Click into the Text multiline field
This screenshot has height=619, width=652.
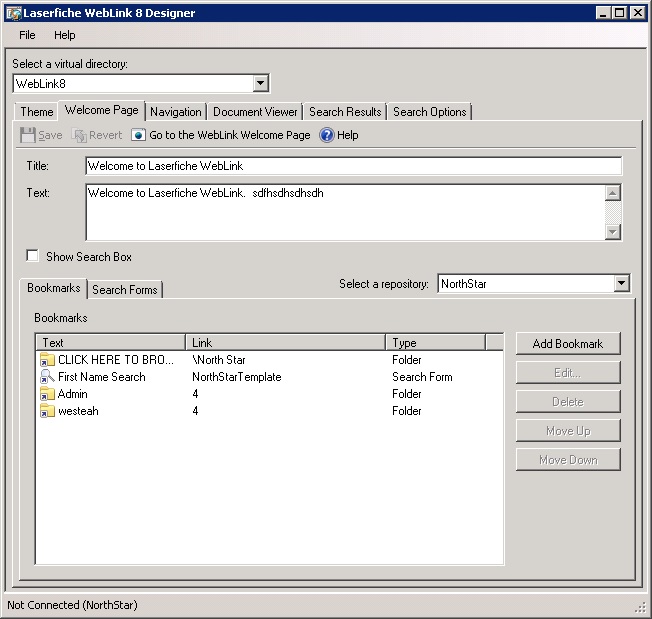pos(345,212)
